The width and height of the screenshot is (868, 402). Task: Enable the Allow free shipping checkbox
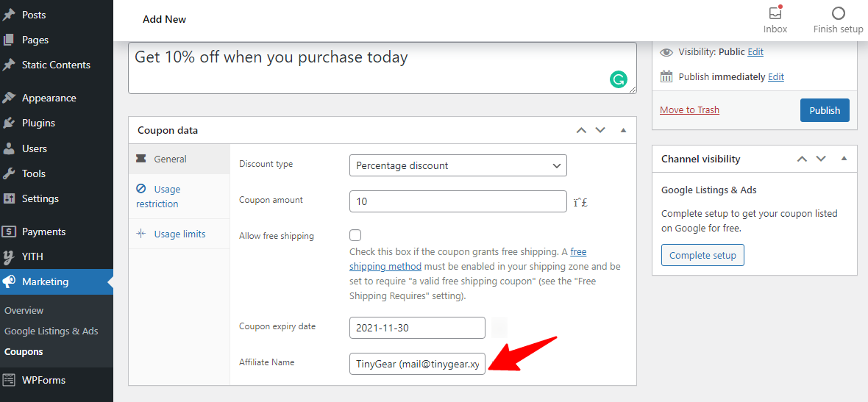pos(355,235)
